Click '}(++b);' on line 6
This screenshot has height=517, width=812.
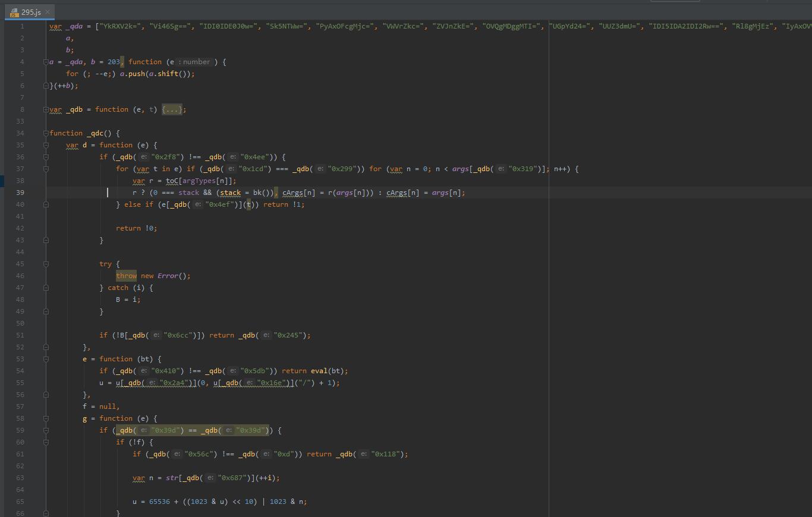(x=64, y=86)
